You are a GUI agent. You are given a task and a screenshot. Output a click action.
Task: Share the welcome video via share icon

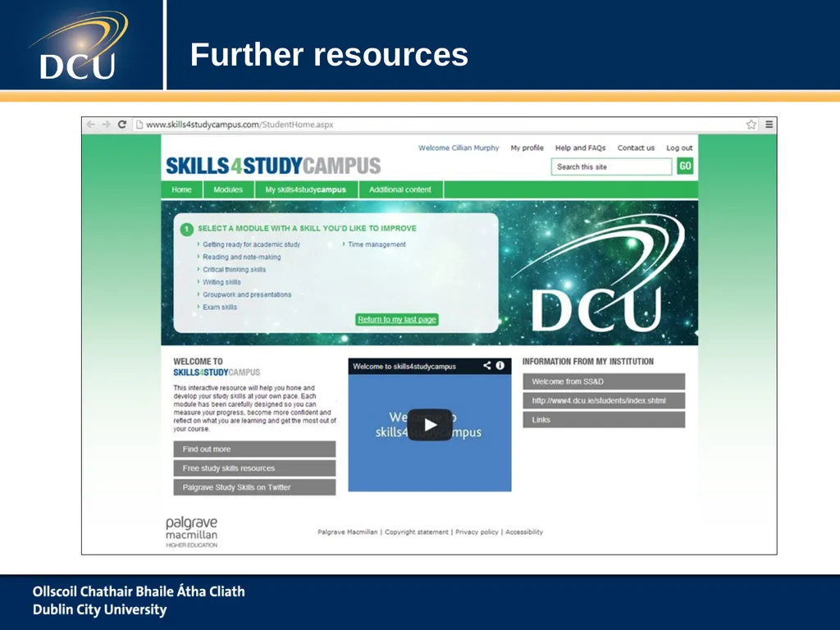tap(487, 365)
